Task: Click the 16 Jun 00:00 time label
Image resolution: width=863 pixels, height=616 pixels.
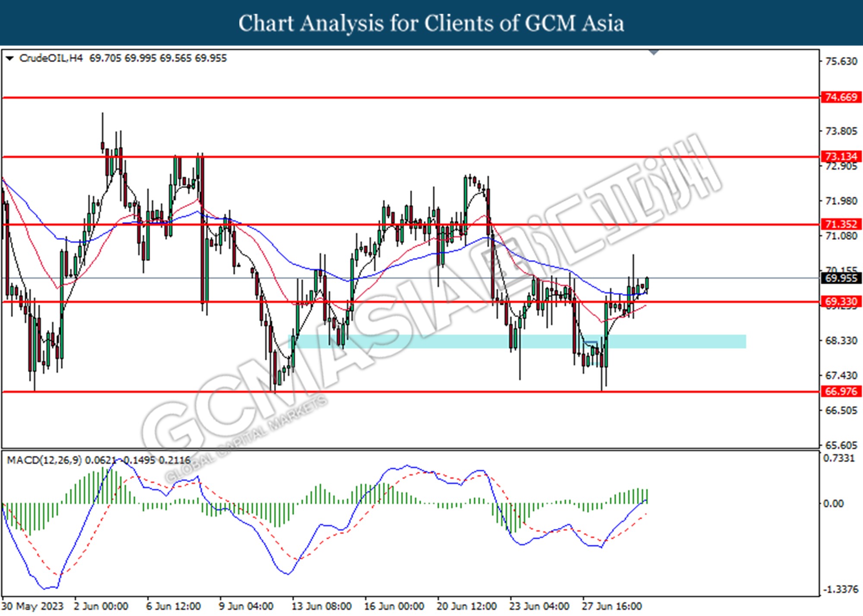Action: (394, 606)
